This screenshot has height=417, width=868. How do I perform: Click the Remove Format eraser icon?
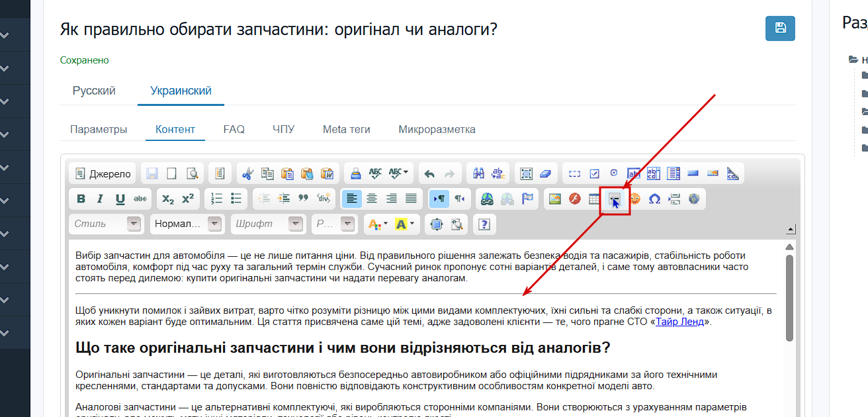tap(545, 173)
